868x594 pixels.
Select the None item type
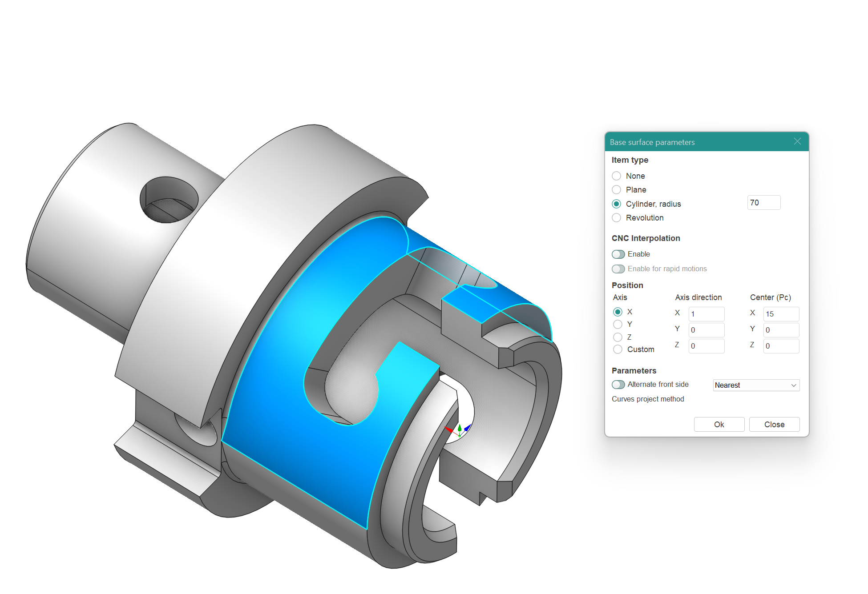tap(616, 176)
